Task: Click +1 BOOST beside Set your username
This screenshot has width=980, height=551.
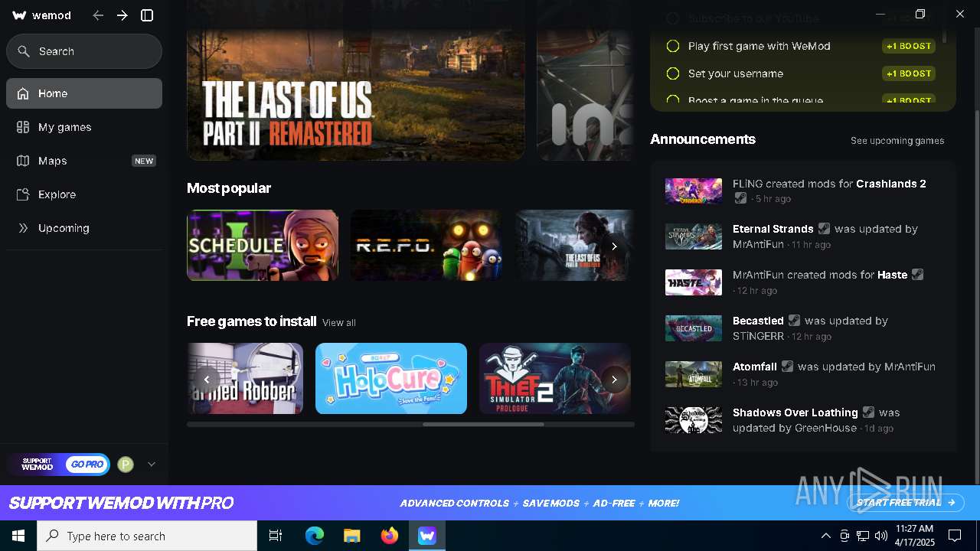Action: [x=909, y=73]
